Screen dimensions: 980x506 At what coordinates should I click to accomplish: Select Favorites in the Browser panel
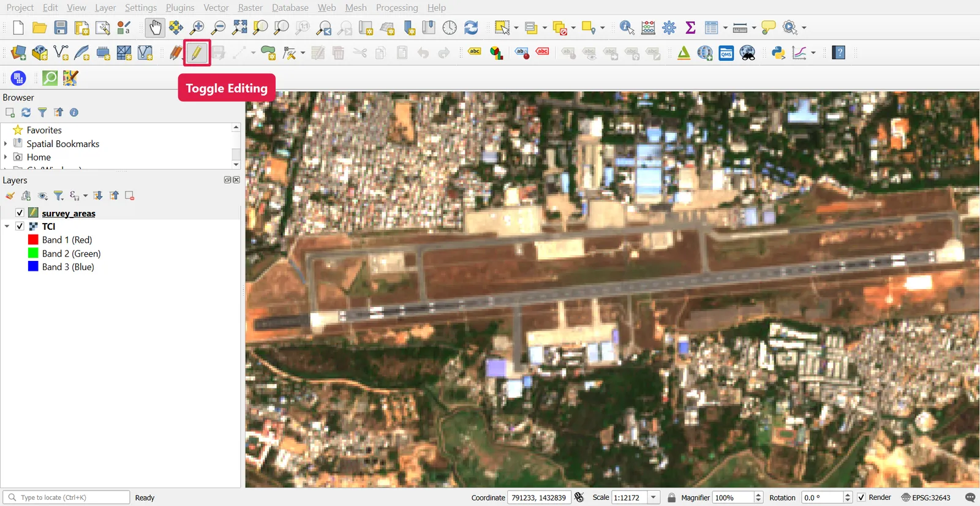coord(44,130)
